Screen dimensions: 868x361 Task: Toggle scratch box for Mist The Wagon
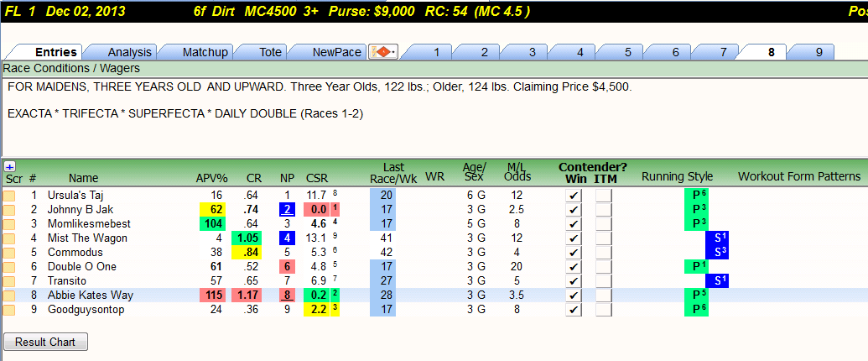(x=9, y=238)
